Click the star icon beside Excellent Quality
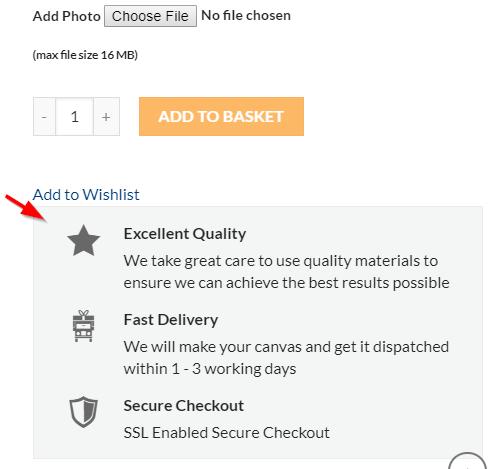Screen dimensions: 491x469 click(83, 241)
